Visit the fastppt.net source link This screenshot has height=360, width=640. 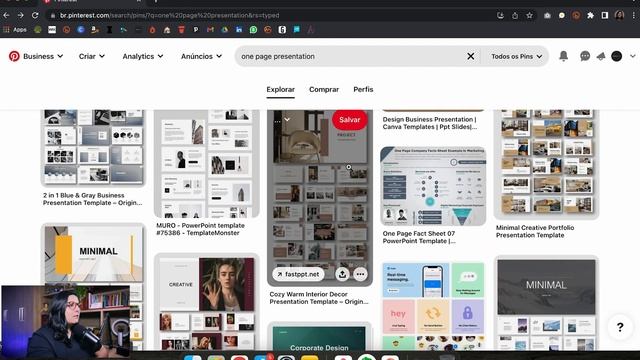point(298,274)
